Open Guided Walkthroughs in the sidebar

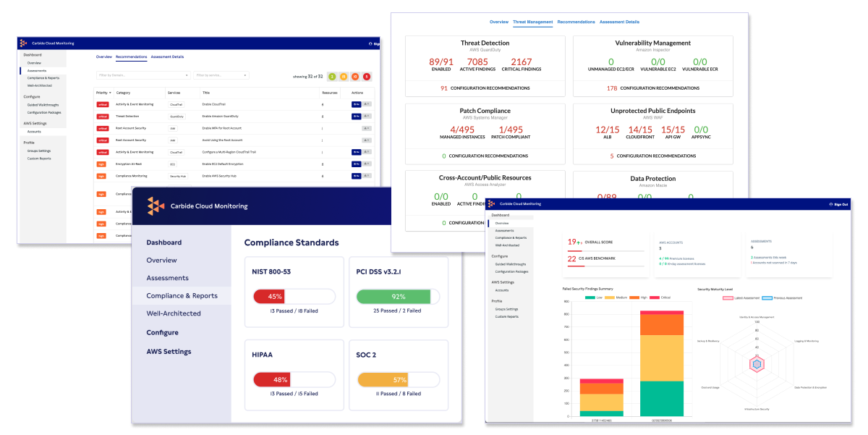click(x=43, y=104)
